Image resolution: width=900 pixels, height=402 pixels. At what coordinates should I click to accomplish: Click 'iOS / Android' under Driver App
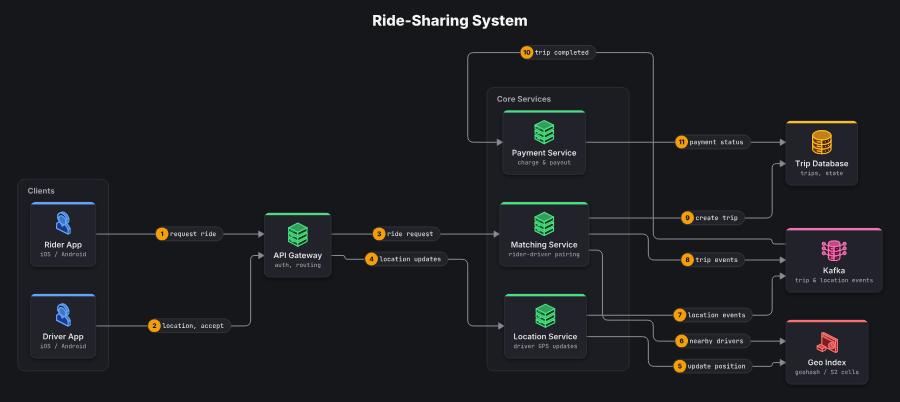coord(63,346)
